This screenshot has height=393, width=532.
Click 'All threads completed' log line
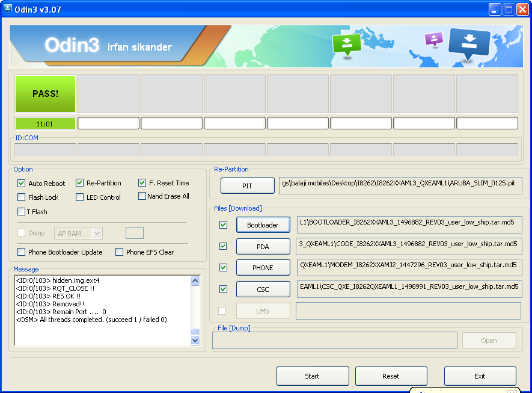click(91, 320)
